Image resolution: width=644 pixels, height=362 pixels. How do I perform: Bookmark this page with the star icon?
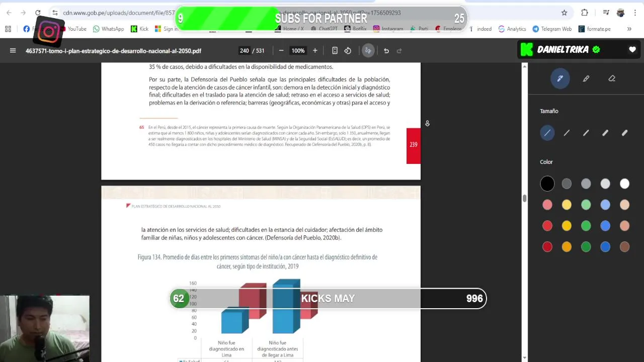coord(564,13)
